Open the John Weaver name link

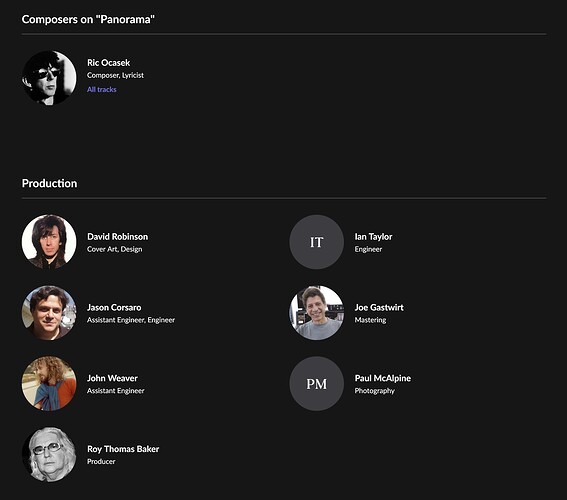click(x=112, y=378)
